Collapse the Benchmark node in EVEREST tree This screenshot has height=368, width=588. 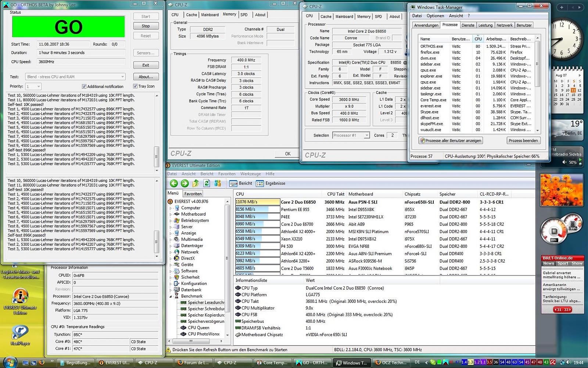(171, 296)
